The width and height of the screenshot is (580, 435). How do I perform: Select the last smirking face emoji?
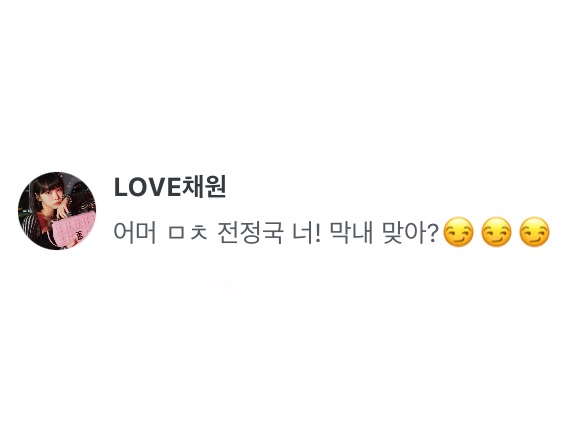(535, 232)
